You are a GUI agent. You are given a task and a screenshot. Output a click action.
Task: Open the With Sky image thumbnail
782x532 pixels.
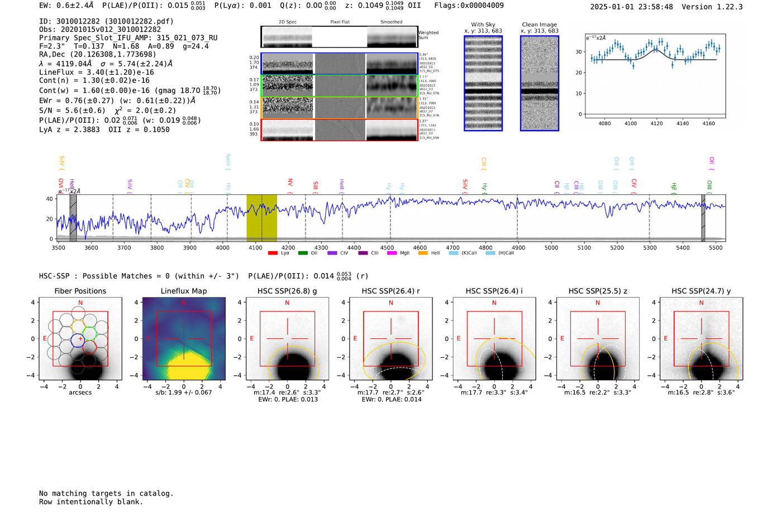483,83
